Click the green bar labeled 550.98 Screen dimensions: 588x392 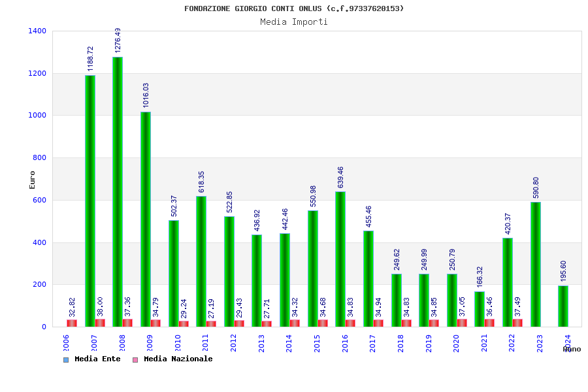pyautogui.click(x=313, y=269)
